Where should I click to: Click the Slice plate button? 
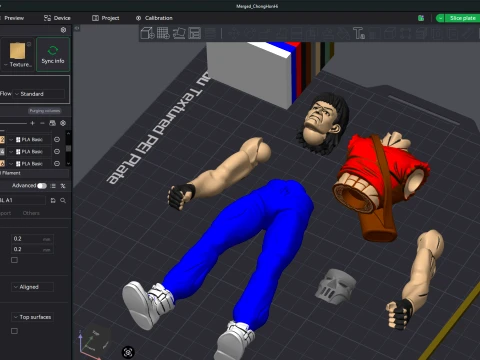[x=462, y=18]
